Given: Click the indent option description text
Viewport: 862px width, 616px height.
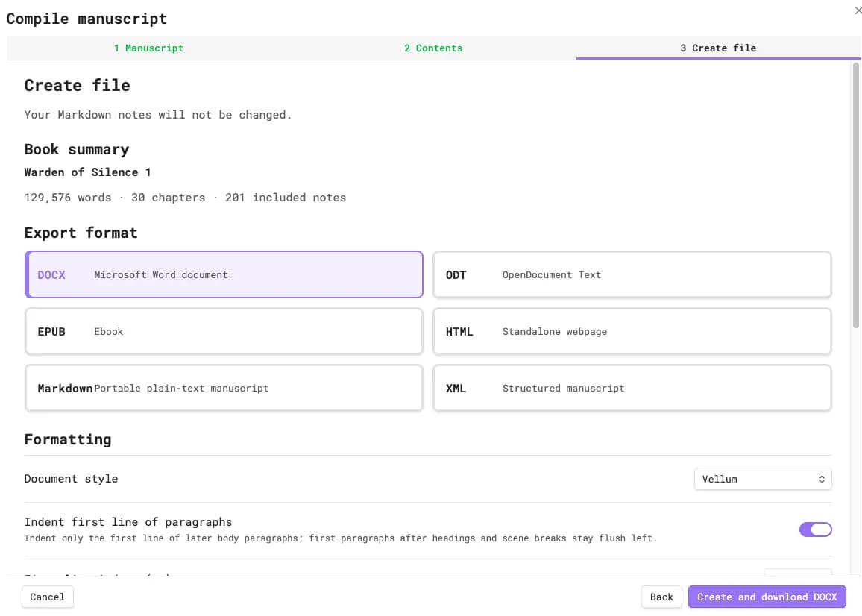Looking at the screenshot, I should tap(341, 538).
